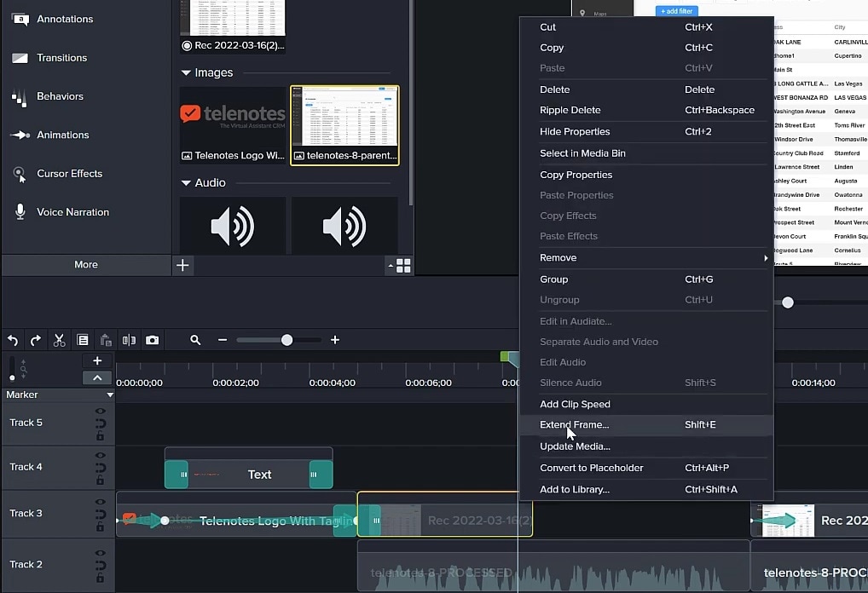Open the Animations panel icon

tap(20, 135)
